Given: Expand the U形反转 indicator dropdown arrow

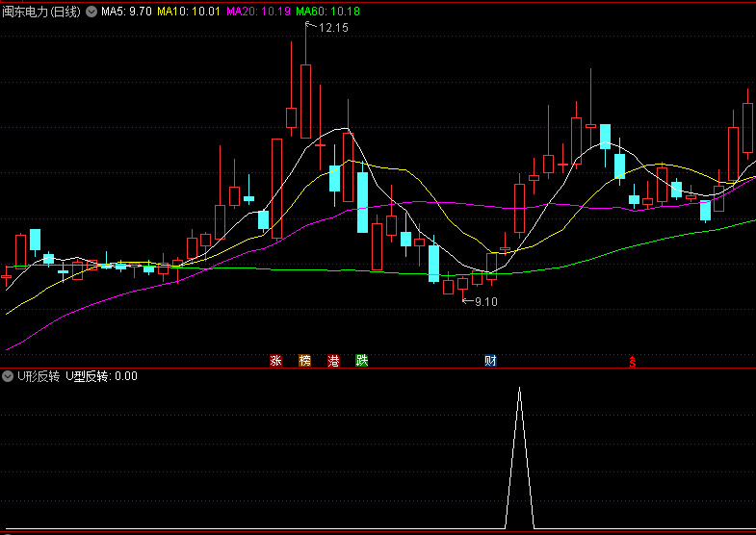Looking at the screenshot, I should click(x=9, y=376).
